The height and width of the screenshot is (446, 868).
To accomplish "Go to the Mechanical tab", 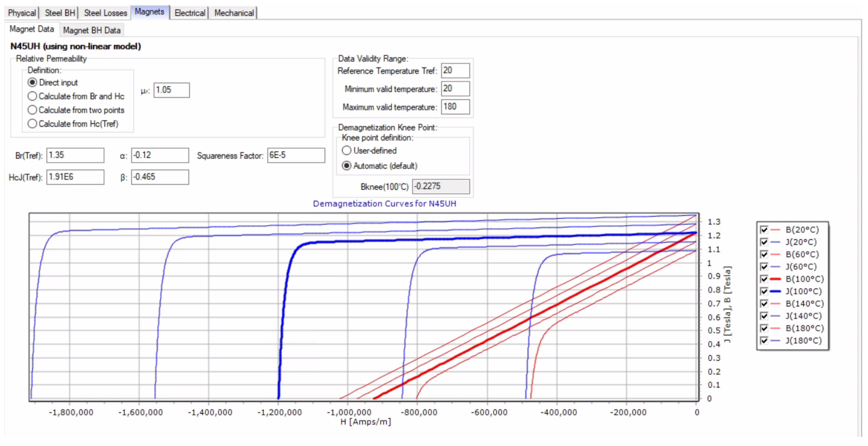I will pyautogui.click(x=234, y=13).
